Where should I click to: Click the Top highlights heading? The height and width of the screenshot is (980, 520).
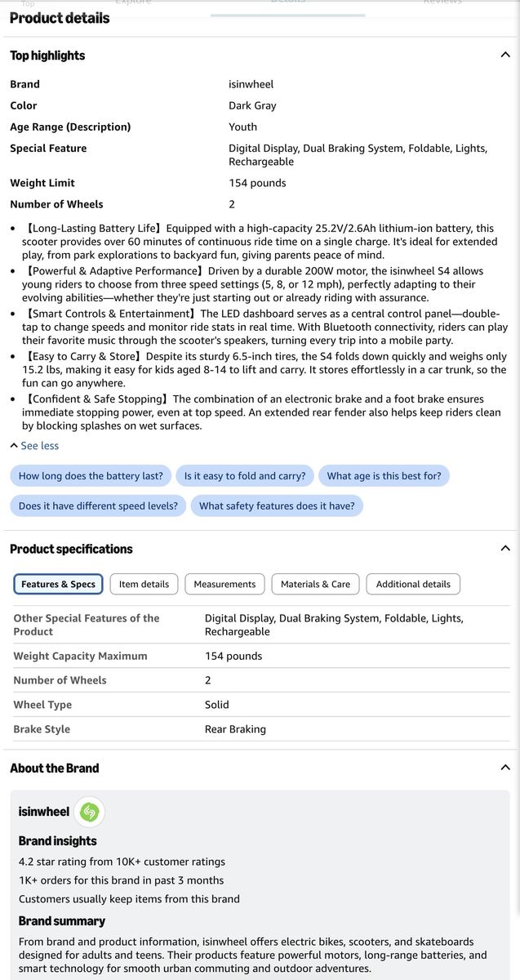point(47,56)
